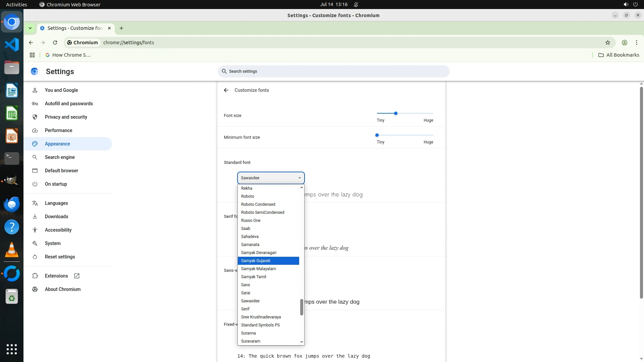The height and width of the screenshot is (362, 644).
Task: Click the Font size slider handle
Action: [396, 113]
